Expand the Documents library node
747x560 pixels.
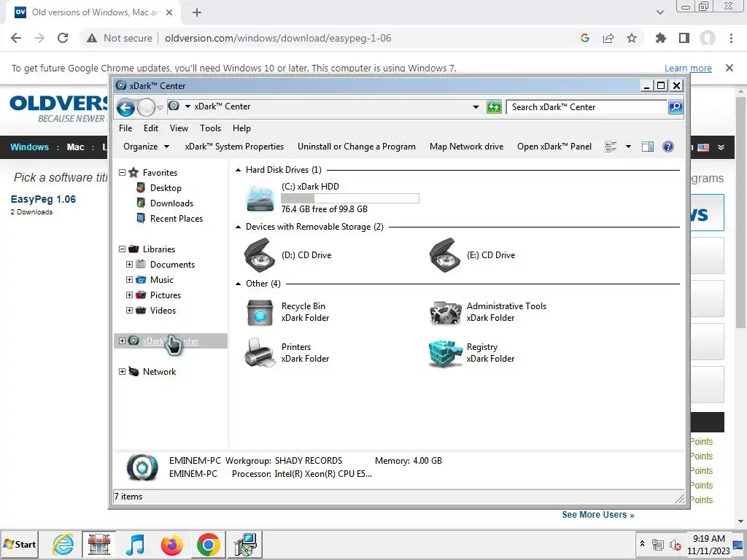(129, 264)
